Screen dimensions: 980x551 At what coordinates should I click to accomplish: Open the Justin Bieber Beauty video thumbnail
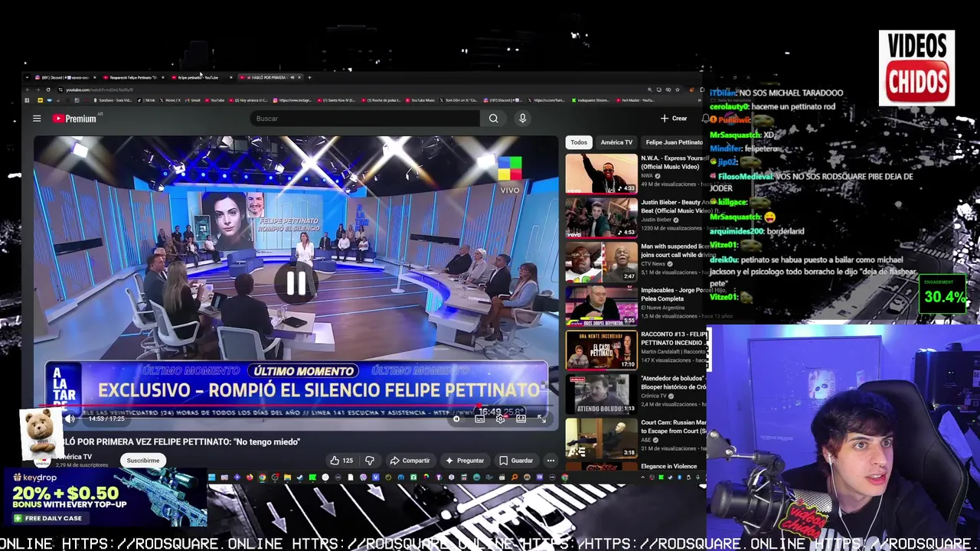click(x=601, y=217)
